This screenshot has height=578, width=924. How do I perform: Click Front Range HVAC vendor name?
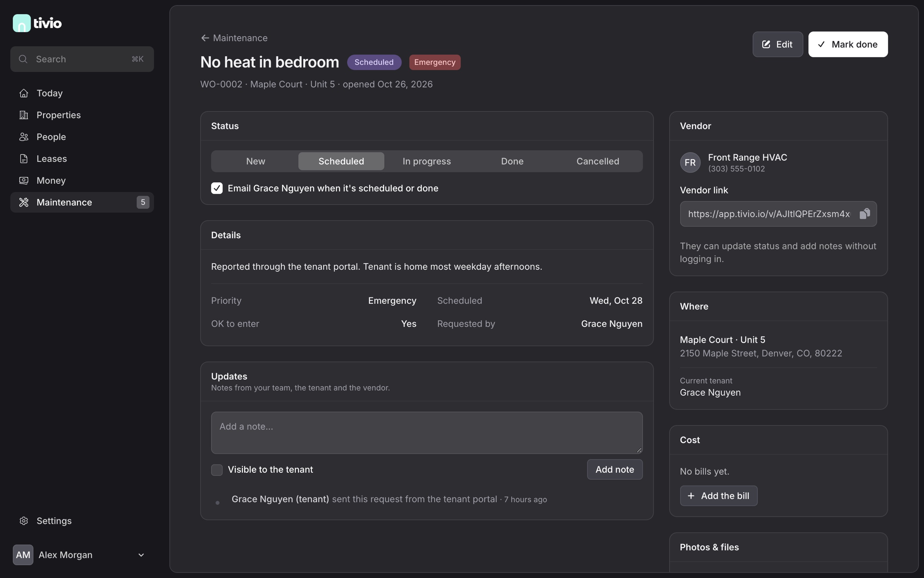point(747,157)
